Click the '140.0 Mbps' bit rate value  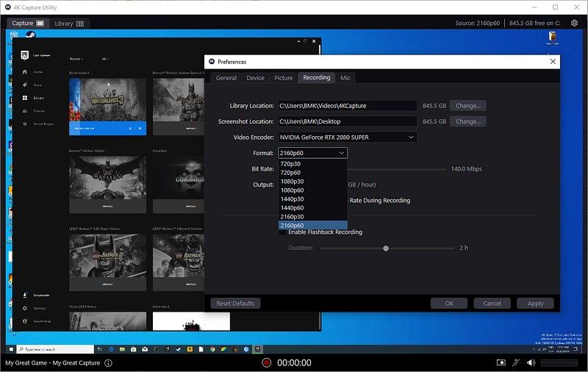tap(466, 169)
